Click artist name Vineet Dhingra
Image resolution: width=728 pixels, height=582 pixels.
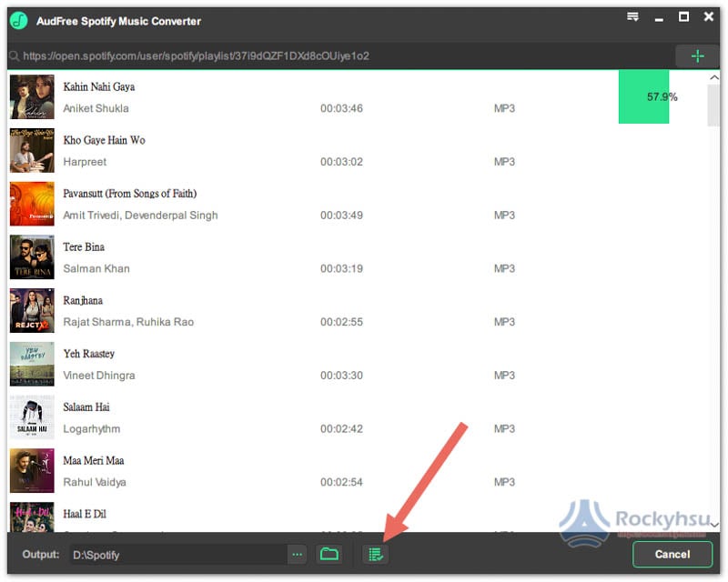(99, 375)
